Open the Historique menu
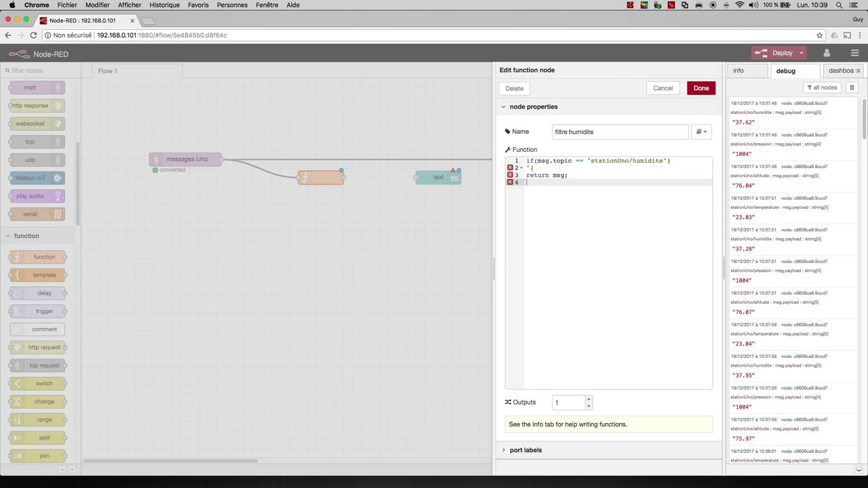This screenshot has width=868, height=488. pos(165,5)
